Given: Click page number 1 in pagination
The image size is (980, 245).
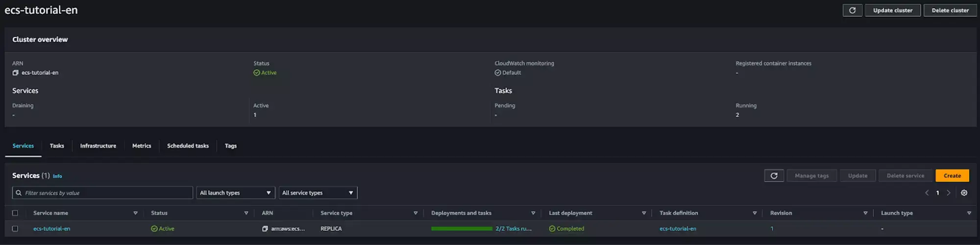Looking at the screenshot, I should pyautogui.click(x=937, y=193).
